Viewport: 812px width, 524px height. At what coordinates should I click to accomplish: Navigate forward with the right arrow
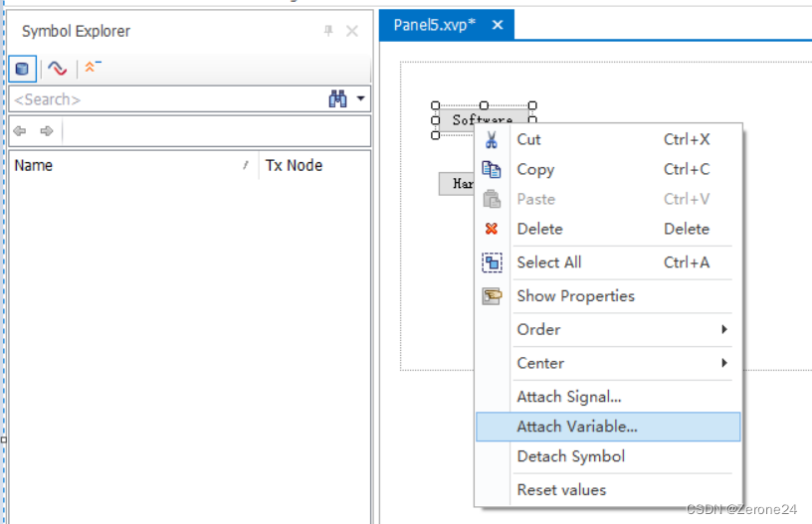pyautogui.click(x=47, y=131)
